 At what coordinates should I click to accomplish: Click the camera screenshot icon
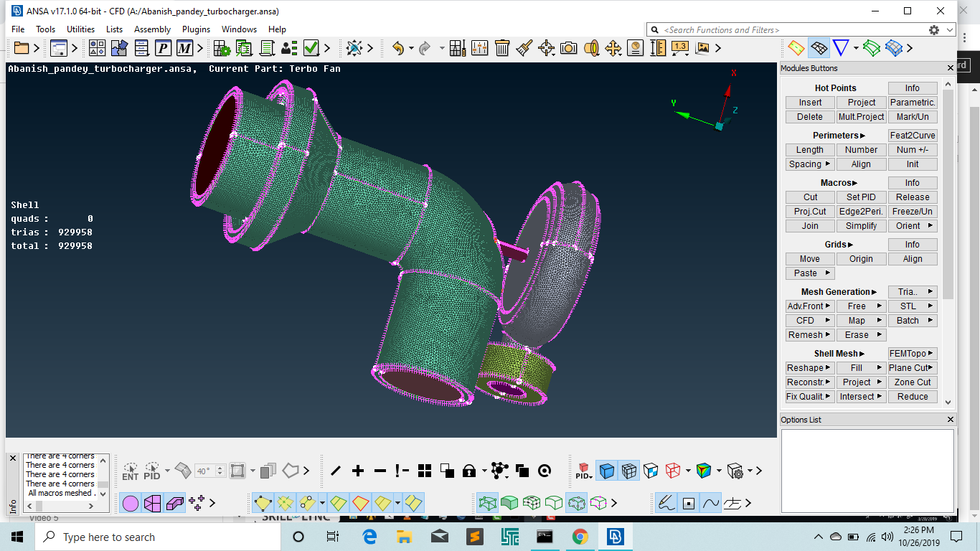569,48
